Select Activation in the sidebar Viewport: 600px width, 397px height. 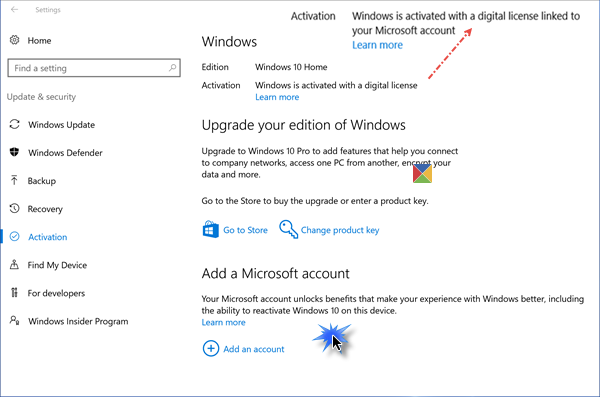click(x=47, y=237)
